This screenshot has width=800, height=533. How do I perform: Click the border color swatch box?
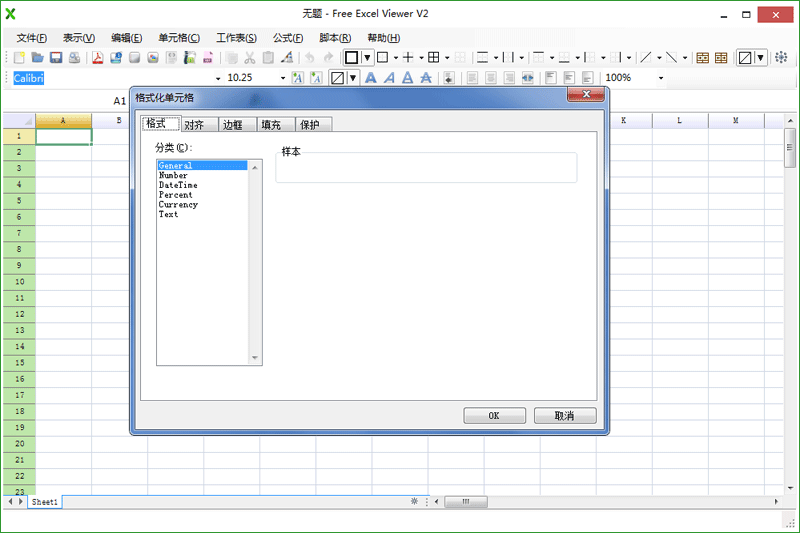click(351, 57)
